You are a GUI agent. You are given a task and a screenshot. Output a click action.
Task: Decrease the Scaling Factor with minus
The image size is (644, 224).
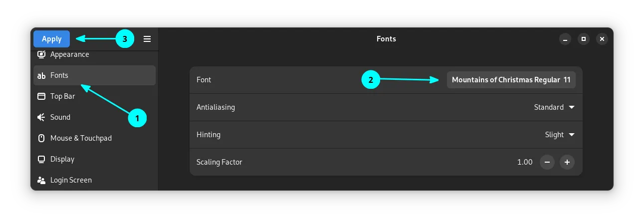pos(547,162)
